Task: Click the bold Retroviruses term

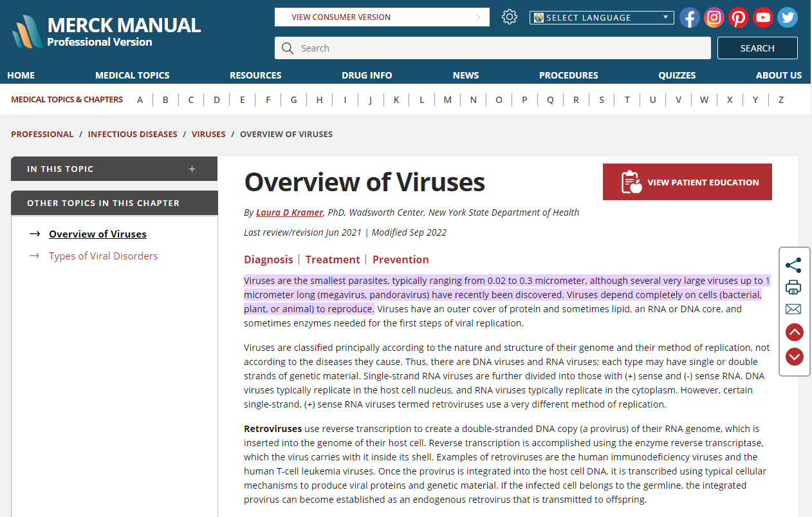Action: coord(273,429)
